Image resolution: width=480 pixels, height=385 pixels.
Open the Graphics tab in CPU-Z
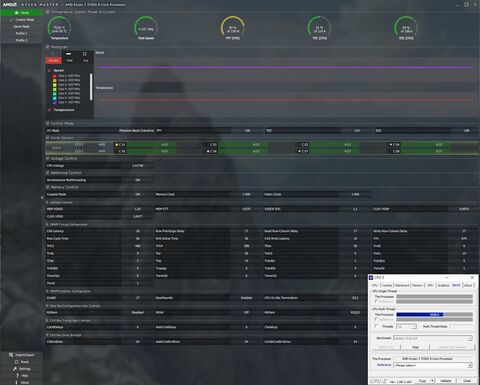tap(443, 285)
